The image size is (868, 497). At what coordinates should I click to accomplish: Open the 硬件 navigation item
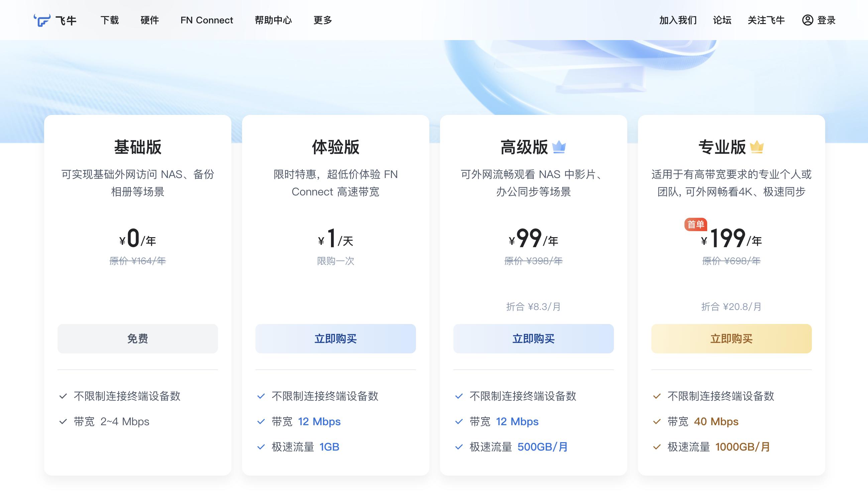pyautogui.click(x=149, y=20)
